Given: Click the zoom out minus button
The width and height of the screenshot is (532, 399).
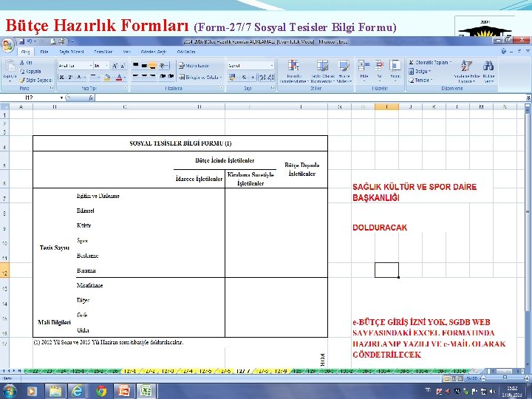Looking at the screenshot, I should 483,378.
